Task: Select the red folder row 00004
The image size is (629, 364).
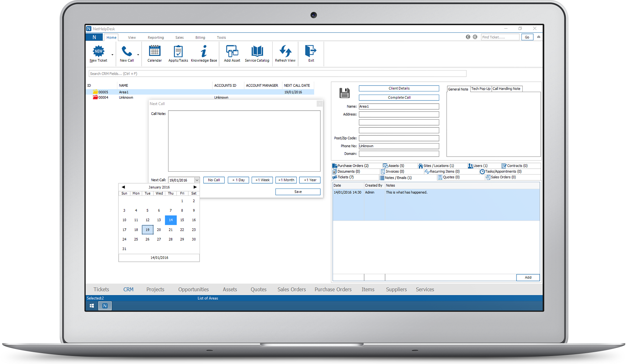Action: click(200, 97)
